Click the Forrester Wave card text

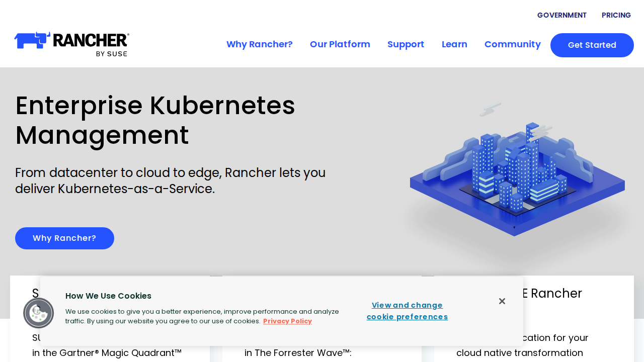(x=298, y=353)
